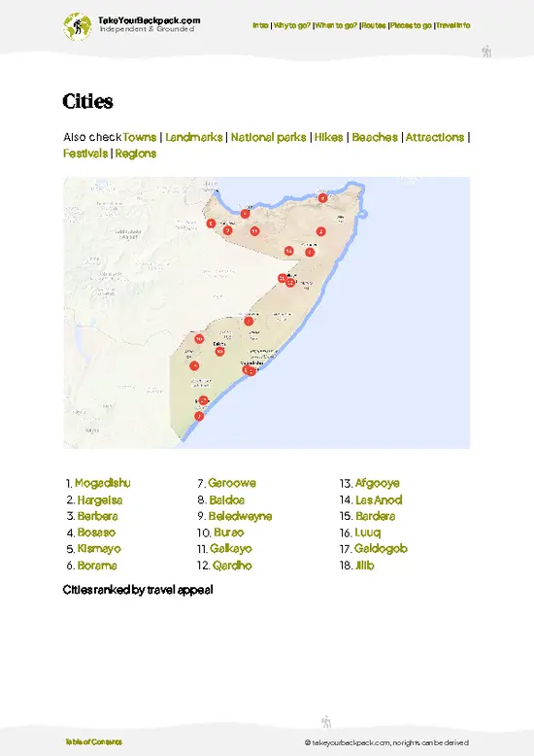Click the TakeYourBackpack.com globe logo
This screenshot has width=534, height=756.
[x=77, y=26]
